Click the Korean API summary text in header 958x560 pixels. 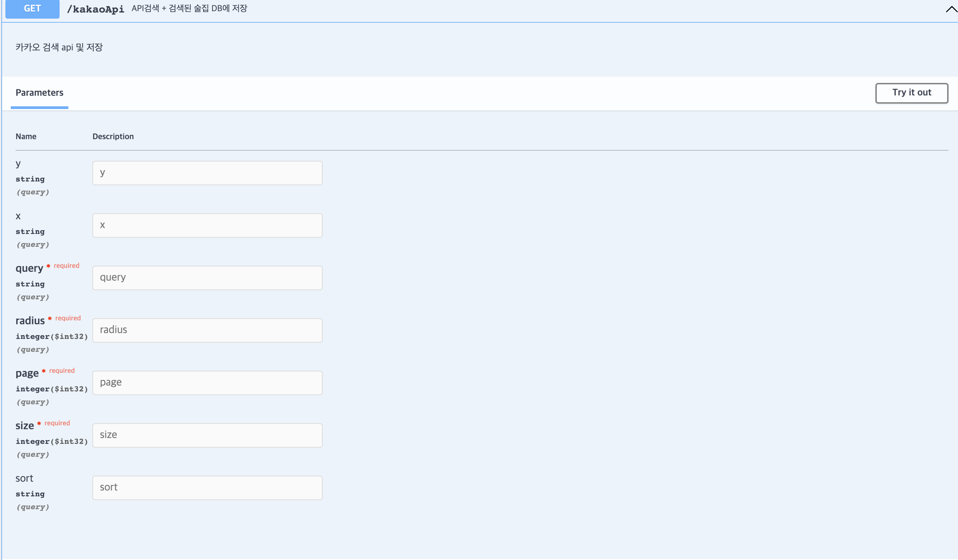[189, 8]
